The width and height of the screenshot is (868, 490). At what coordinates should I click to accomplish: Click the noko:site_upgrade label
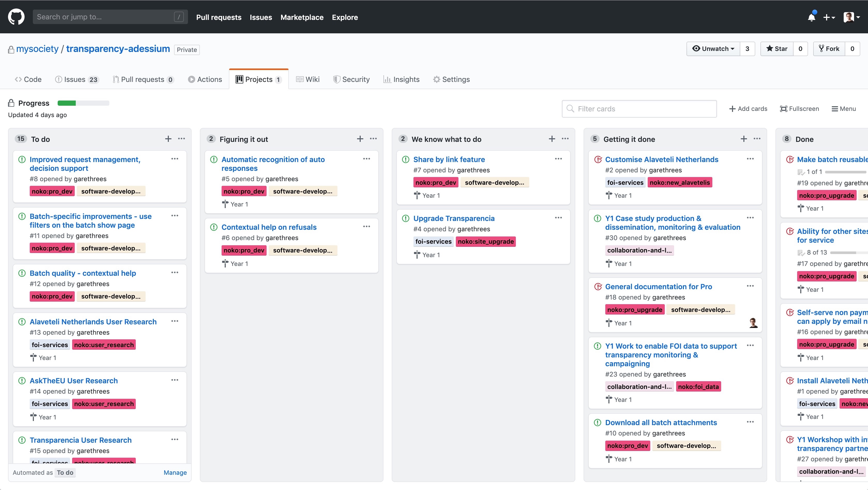(x=486, y=241)
